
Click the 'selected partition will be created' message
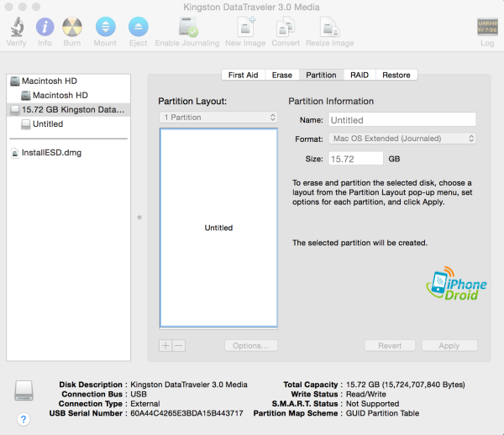360,243
